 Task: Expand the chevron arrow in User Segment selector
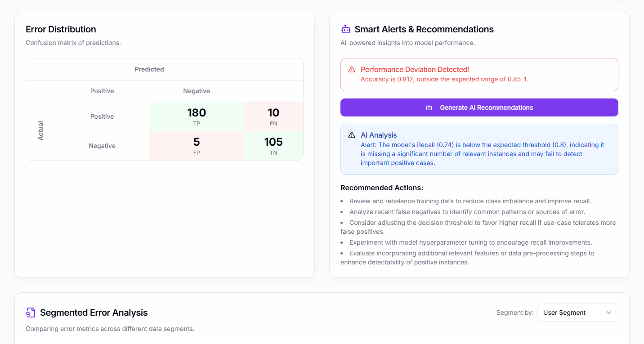pos(609,313)
